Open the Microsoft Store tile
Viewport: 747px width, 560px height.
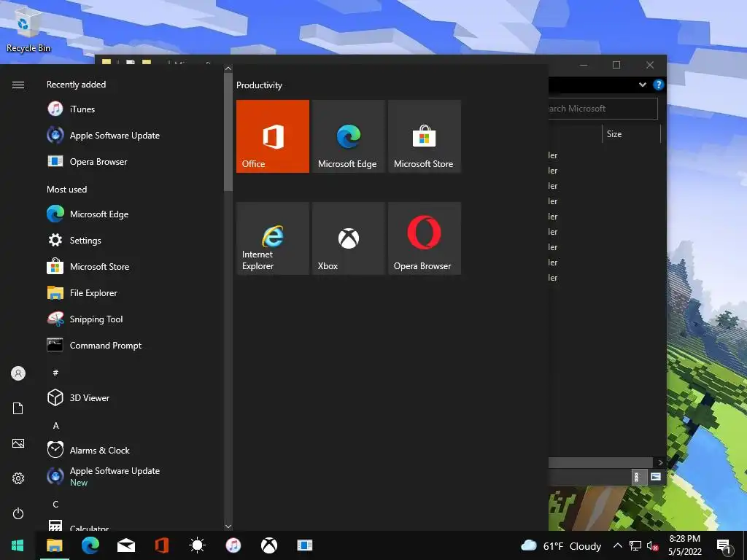[x=425, y=136]
